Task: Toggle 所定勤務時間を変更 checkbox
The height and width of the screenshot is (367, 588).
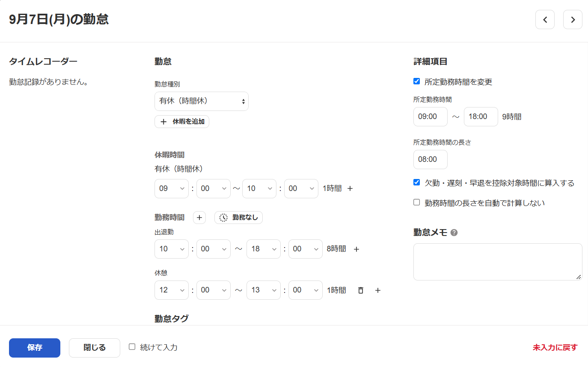Action: 416,81
